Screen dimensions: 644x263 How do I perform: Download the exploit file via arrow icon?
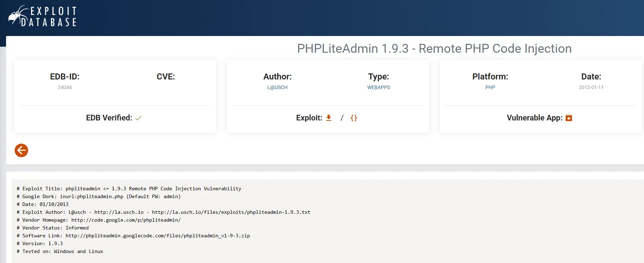pyautogui.click(x=329, y=118)
